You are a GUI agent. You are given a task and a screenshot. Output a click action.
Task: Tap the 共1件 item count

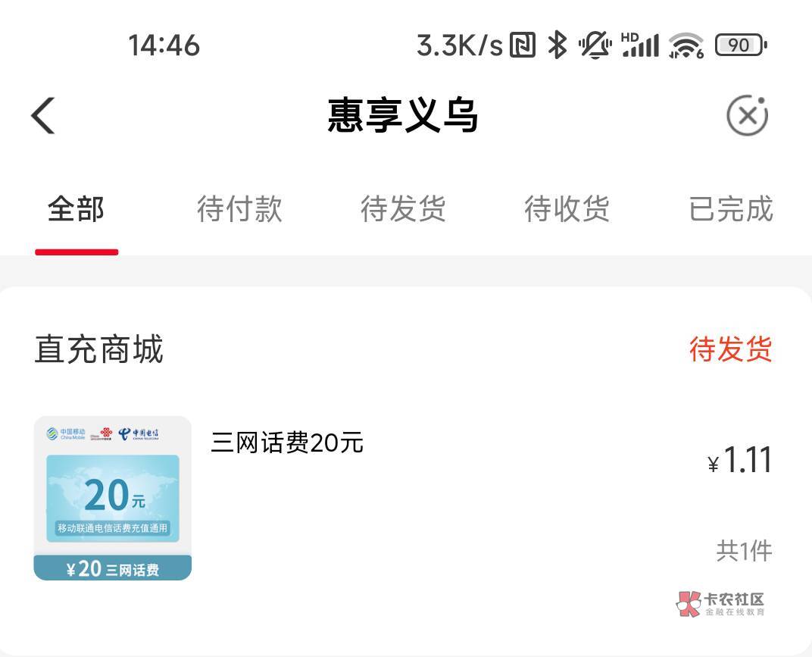pos(744,551)
